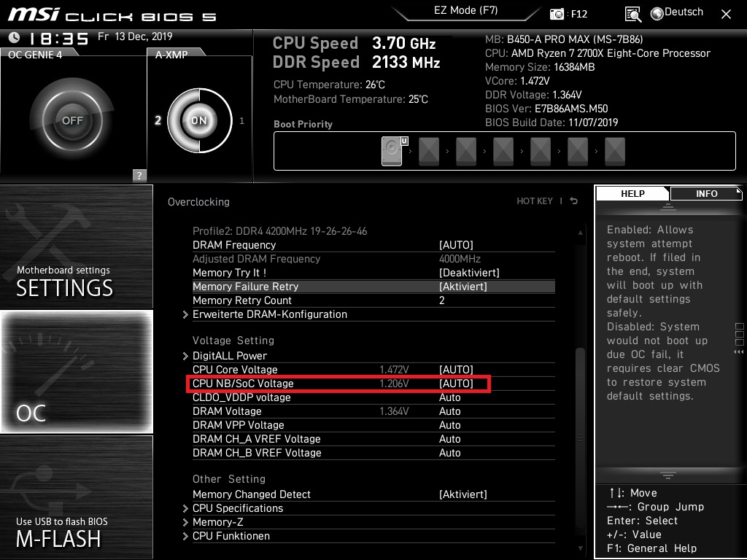Click the 18:35 time display
This screenshot has height=560, width=747.
[x=58, y=38]
